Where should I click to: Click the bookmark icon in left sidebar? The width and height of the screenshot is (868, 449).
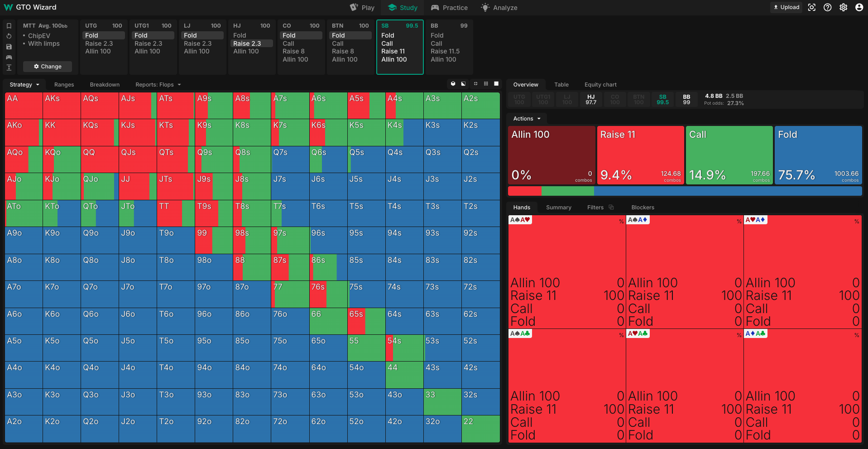click(9, 26)
